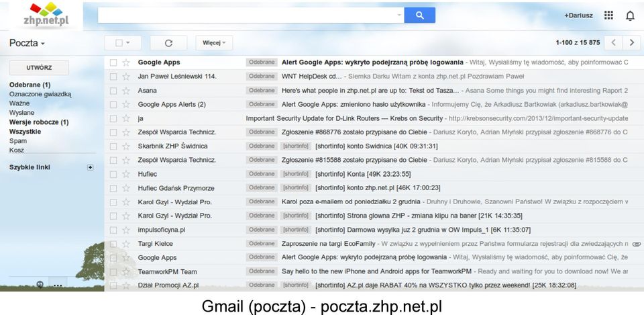Star the Google Apps Alerts (2) email

coord(126,105)
